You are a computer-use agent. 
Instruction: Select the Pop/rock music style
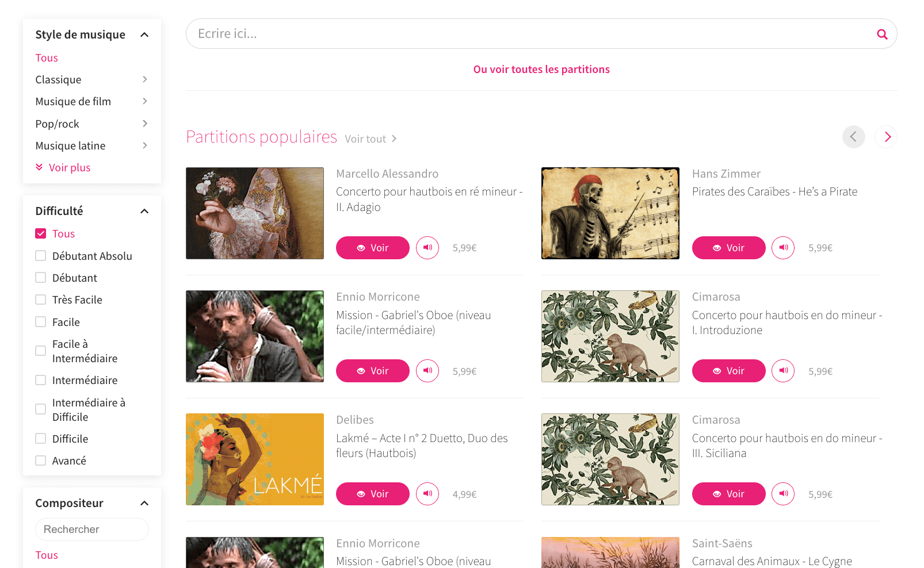pyautogui.click(x=57, y=124)
